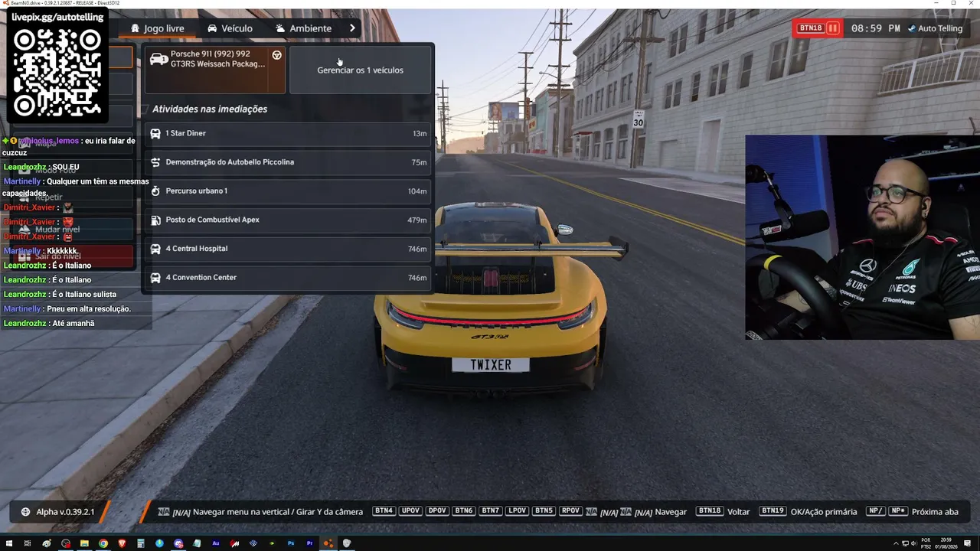The image size is (980, 551).
Task: Open the Windows Start menu
Action: coord(8,543)
